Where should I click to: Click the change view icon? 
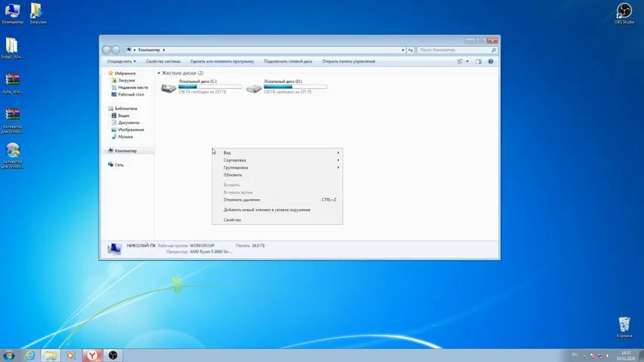pos(460,61)
